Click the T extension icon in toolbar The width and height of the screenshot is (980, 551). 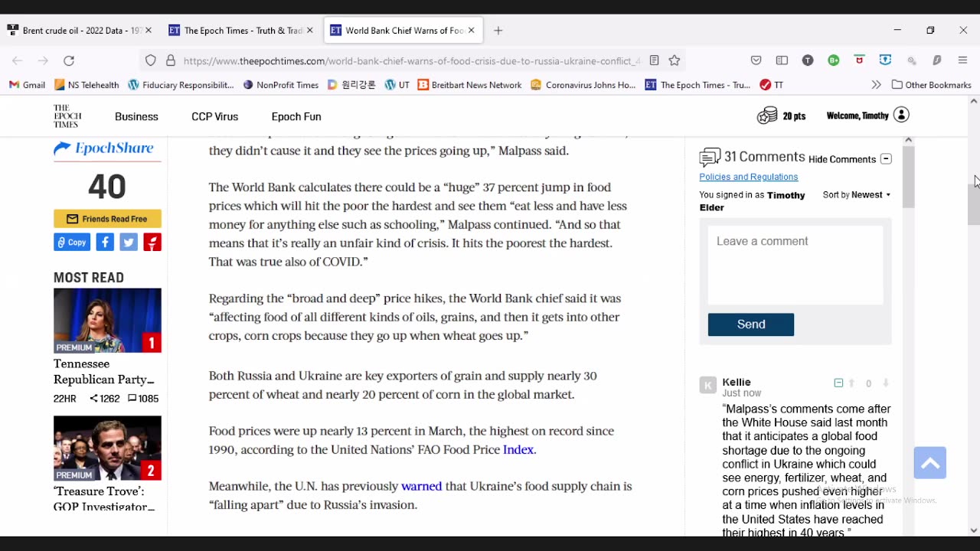coord(808,60)
